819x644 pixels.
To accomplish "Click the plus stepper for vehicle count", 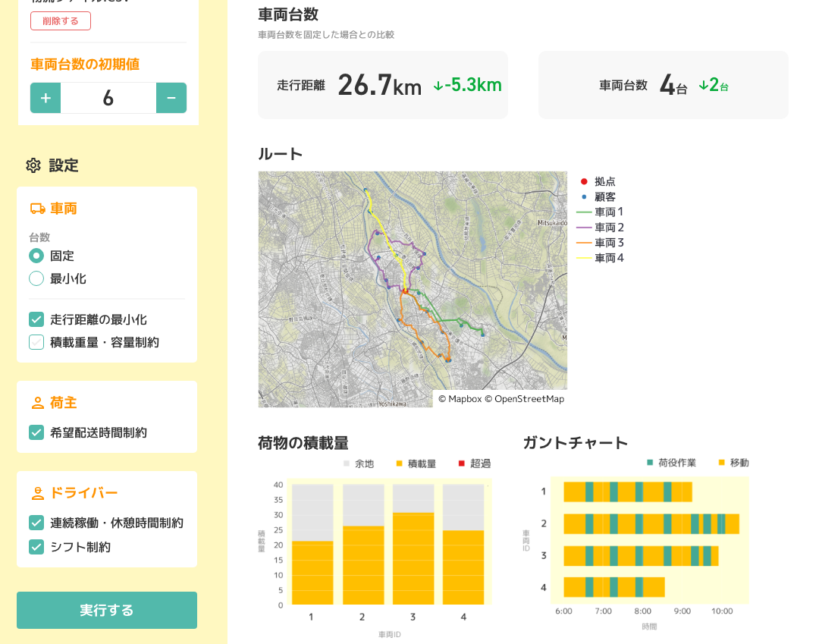I will tap(45, 98).
